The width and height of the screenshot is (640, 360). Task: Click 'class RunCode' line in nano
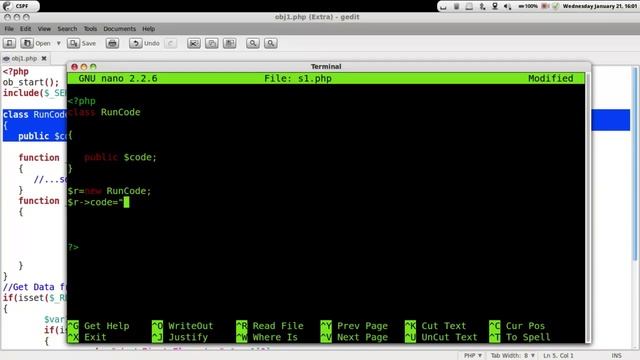tap(104, 112)
